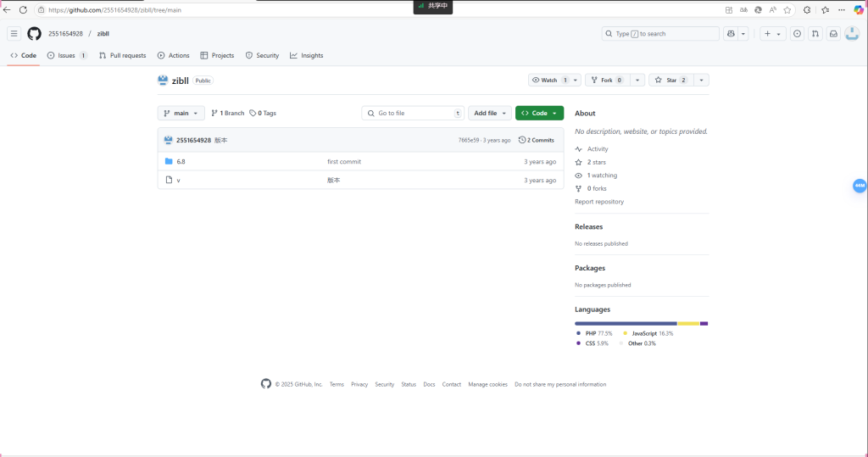
Task: Click the Report repository link
Action: [599, 202]
